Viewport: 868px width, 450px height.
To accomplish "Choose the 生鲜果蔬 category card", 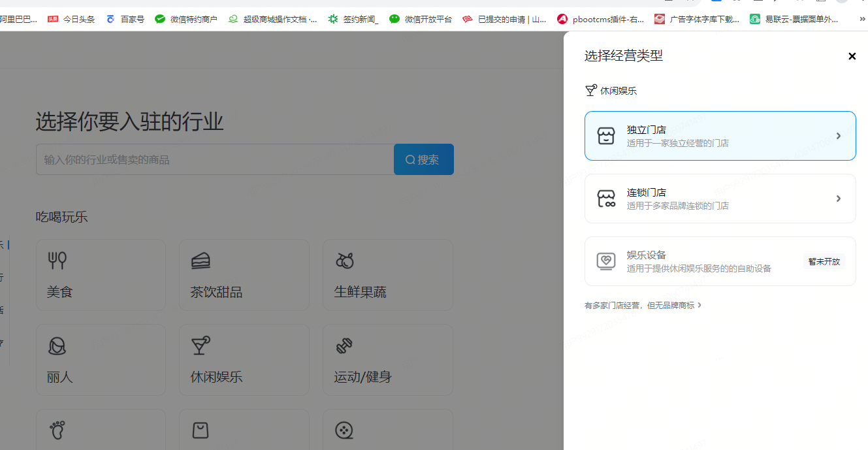I will pos(388,274).
